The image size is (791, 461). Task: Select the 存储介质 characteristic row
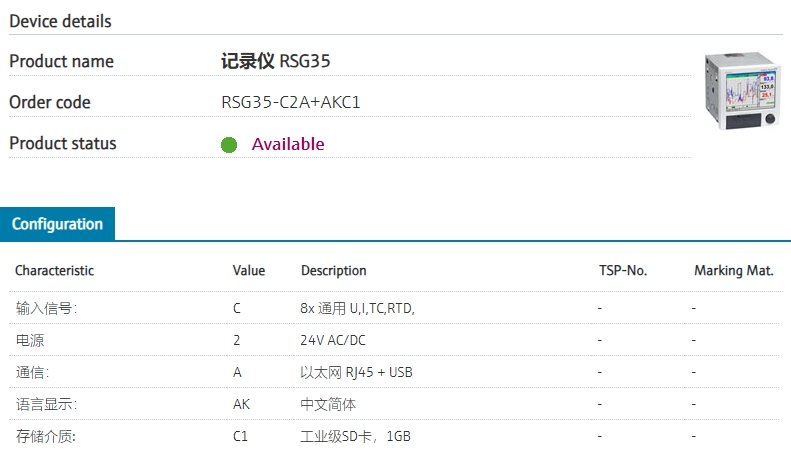coord(46,436)
